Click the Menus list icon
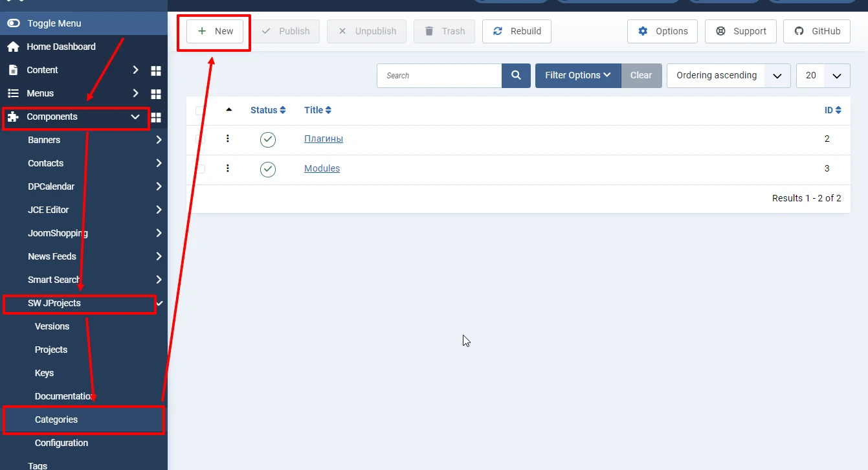The width and height of the screenshot is (868, 470). (x=13, y=93)
